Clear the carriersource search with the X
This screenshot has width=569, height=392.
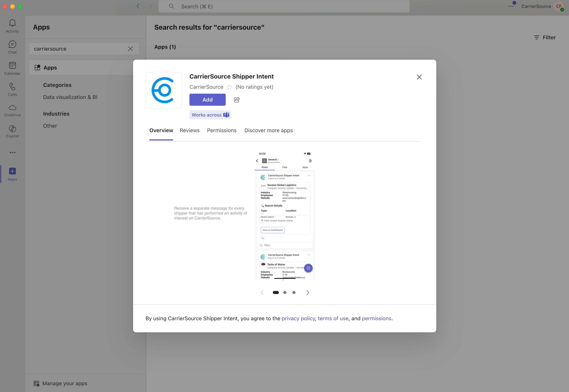(x=130, y=49)
